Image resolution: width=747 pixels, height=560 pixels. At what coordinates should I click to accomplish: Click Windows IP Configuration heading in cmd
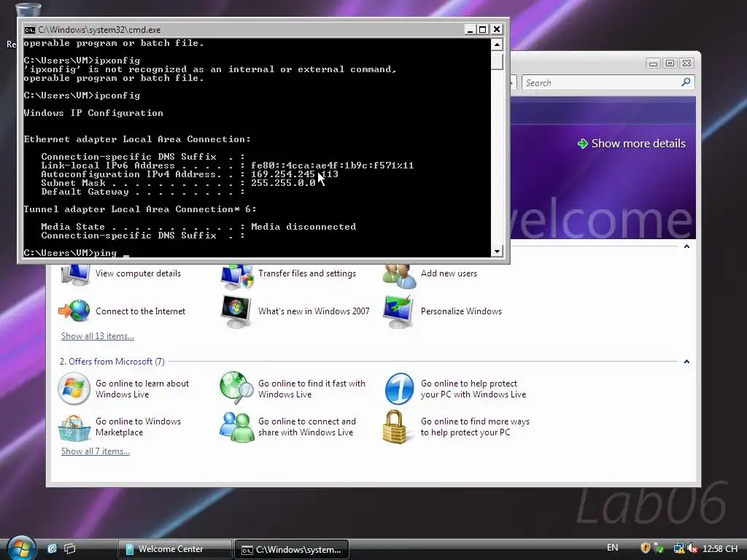(x=93, y=113)
